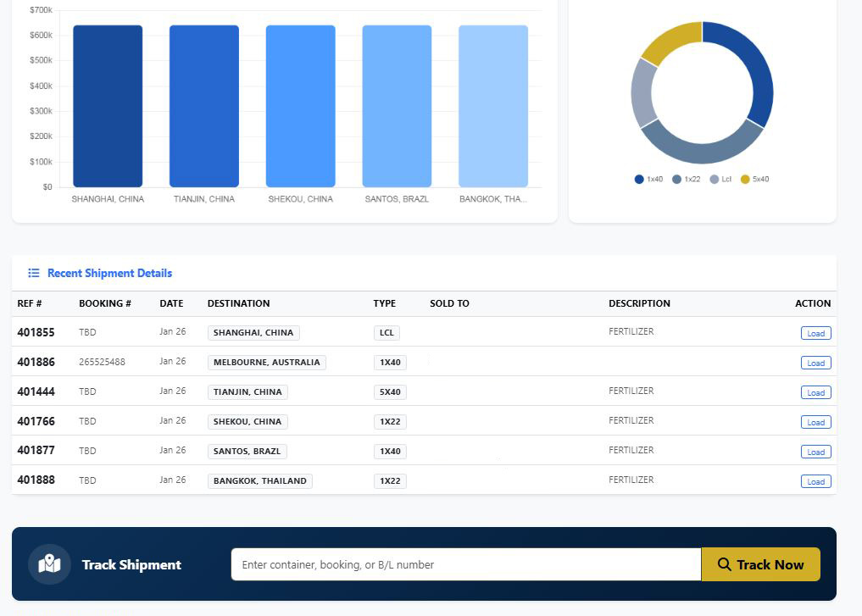Viewport: 862px width, 616px height.
Task: Click the magnifier icon in Track Now
Action: [724, 564]
